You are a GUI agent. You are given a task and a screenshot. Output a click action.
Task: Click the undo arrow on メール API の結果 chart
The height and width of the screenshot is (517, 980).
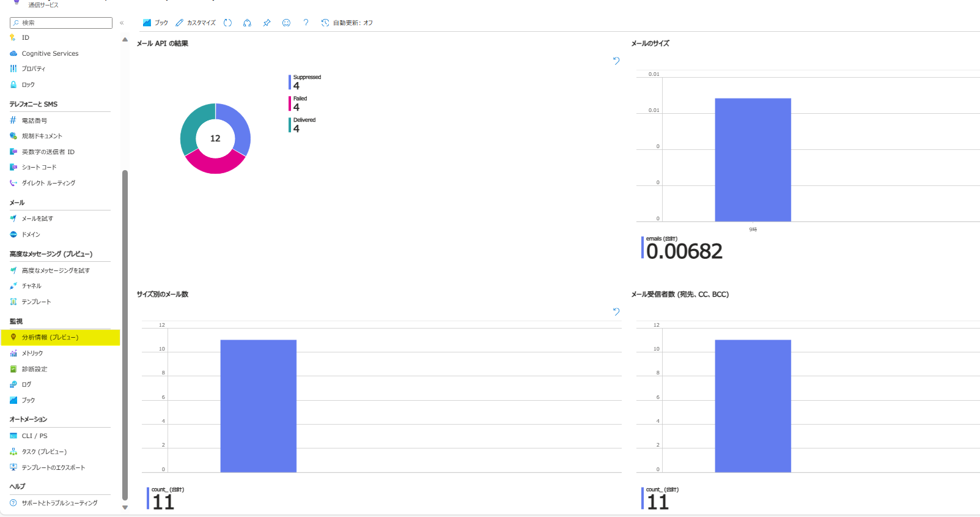616,61
